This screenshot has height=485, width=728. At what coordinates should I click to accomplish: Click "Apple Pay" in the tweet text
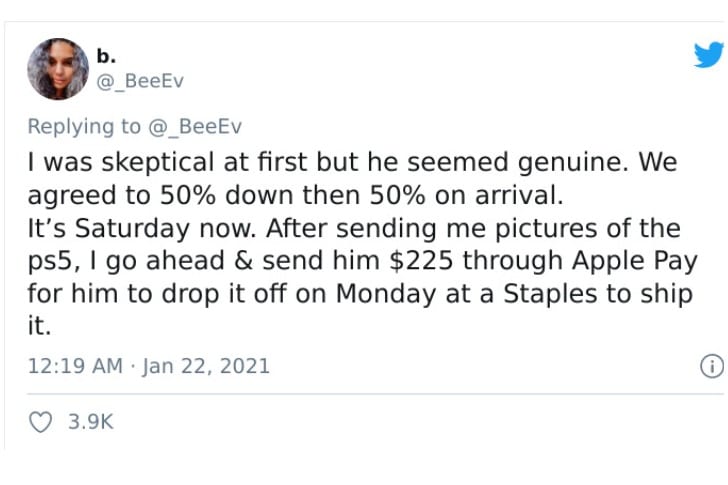(635, 261)
